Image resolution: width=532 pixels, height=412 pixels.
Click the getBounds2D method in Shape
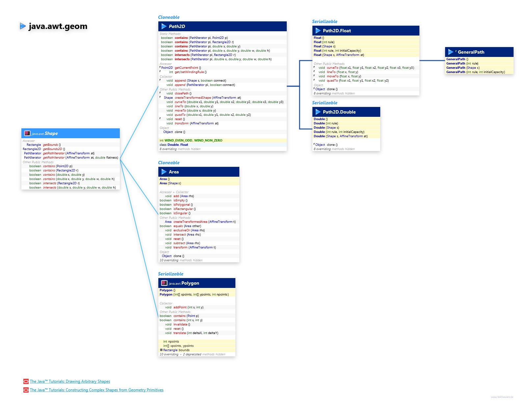[52, 149]
